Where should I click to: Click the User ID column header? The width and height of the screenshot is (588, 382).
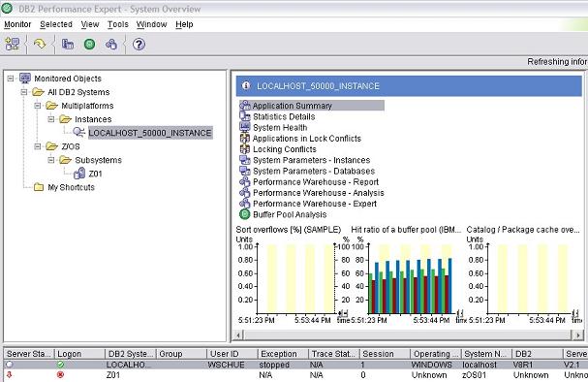tap(232, 354)
